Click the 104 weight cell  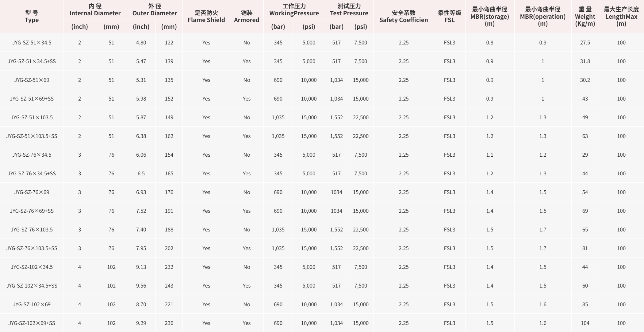(x=585, y=323)
